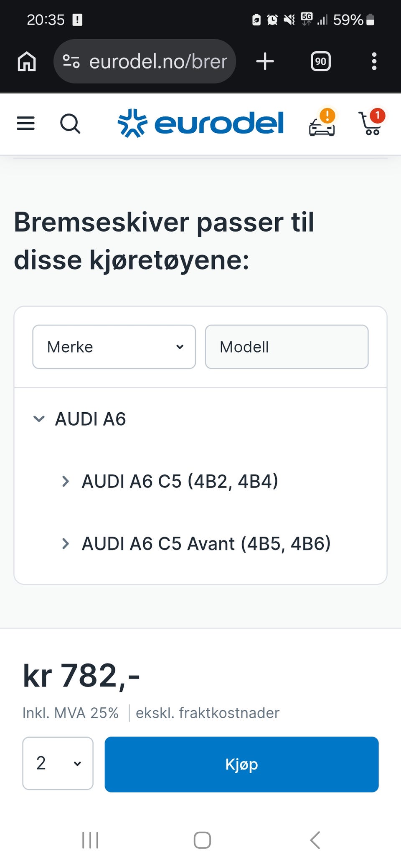Go to browser home page

(x=27, y=61)
